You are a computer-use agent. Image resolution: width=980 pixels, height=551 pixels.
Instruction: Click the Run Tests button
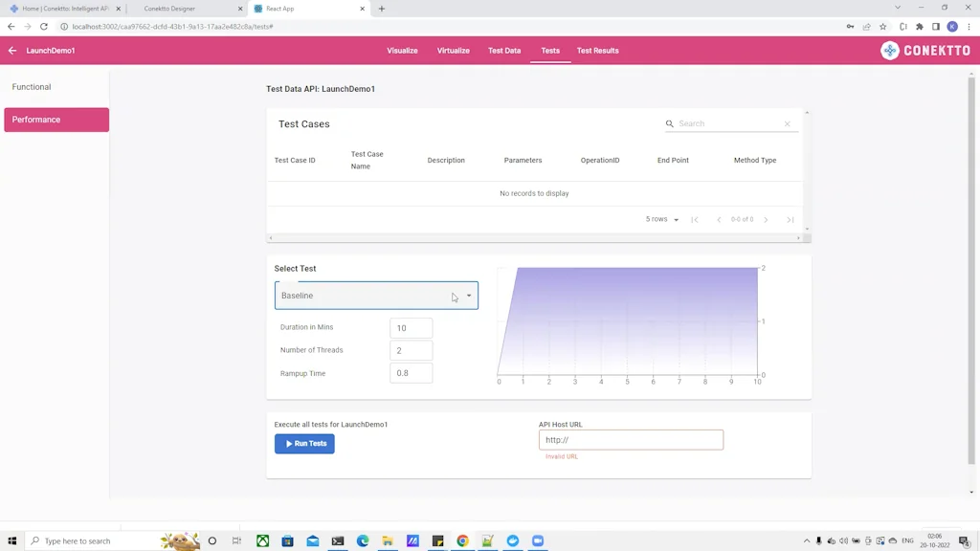(x=304, y=443)
